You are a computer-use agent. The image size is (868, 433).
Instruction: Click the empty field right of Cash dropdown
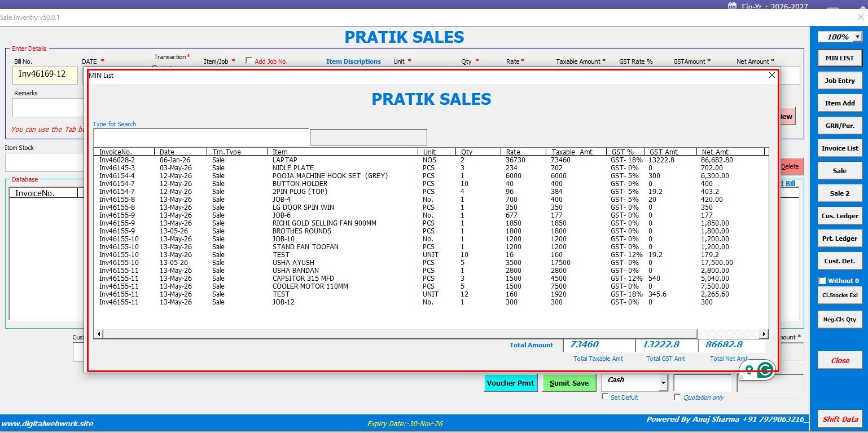tap(702, 383)
